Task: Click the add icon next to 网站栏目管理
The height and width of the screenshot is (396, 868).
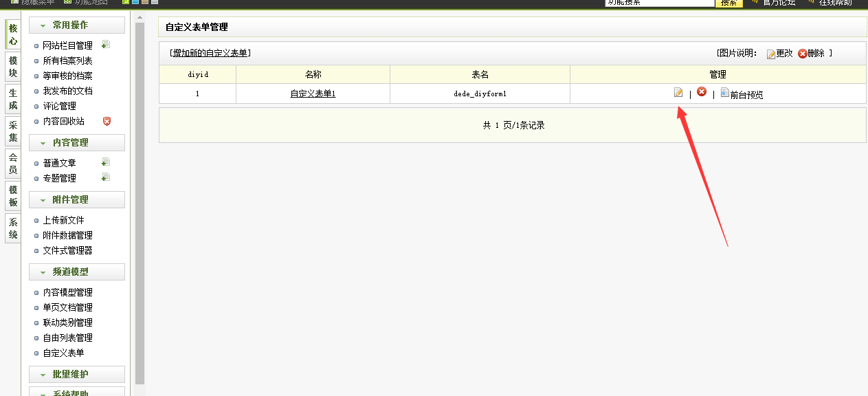Action: 106,45
